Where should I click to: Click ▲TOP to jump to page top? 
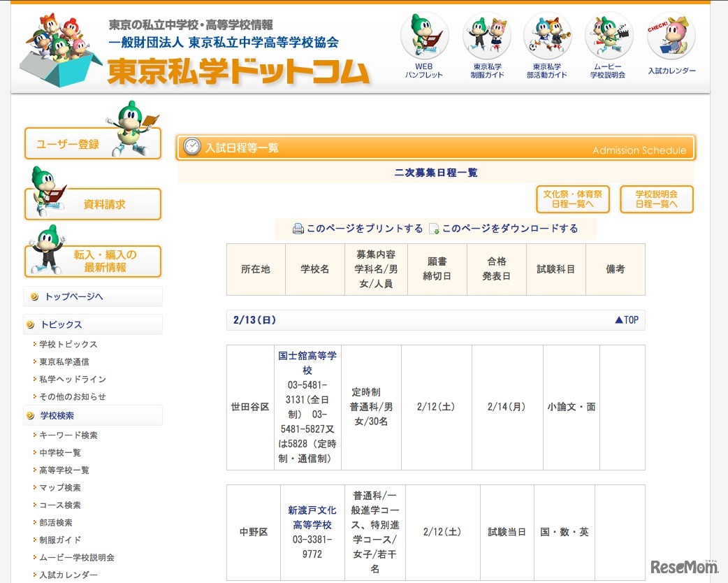point(628,320)
